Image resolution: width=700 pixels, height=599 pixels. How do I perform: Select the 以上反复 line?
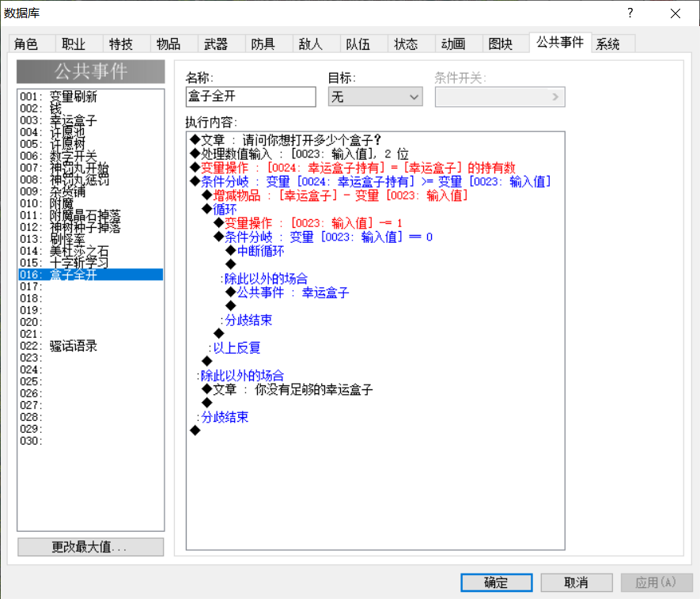235,348
